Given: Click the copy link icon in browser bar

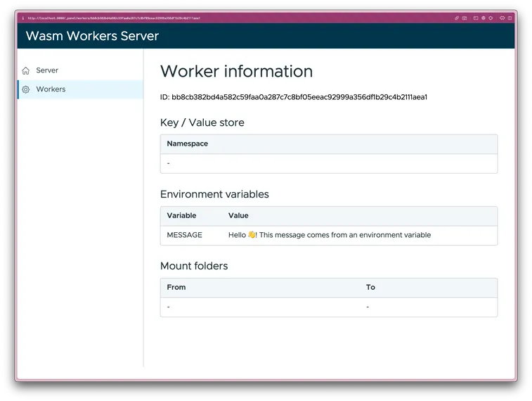Looking at the screenshot, I should click(x=457, y=18).
